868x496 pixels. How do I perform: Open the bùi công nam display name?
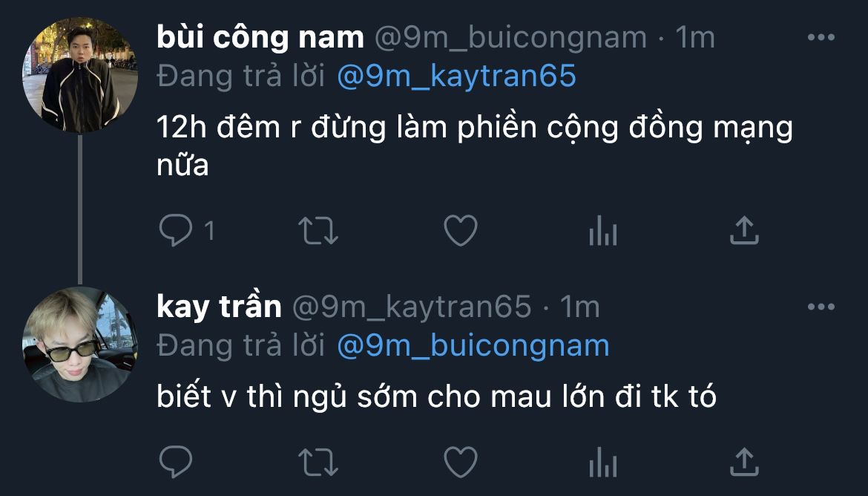click(260, 37)
